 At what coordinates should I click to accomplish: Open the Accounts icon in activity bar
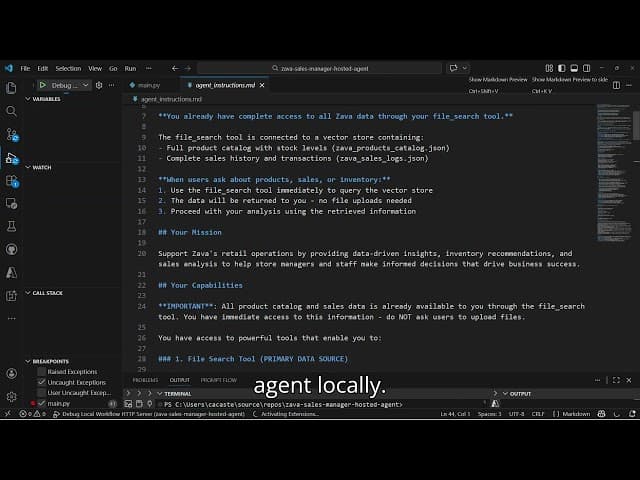pos(11,373)
